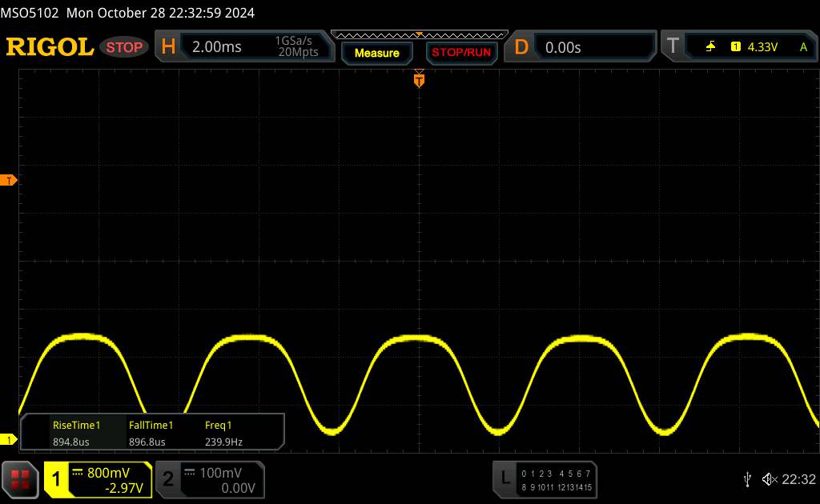Screen dimensions: 820x504
Task: Click the yellow channel 1 waveform trace
Action: coord(418,339)
